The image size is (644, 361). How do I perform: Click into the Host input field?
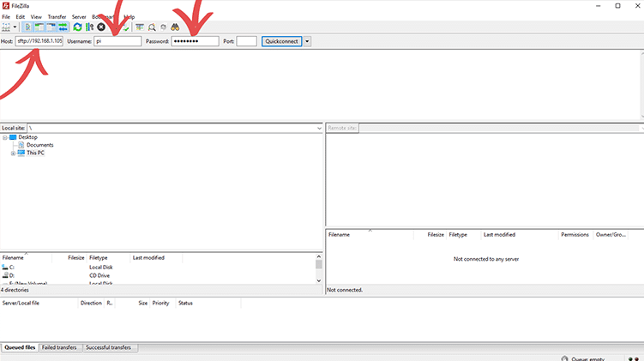[x=39, y=41]
